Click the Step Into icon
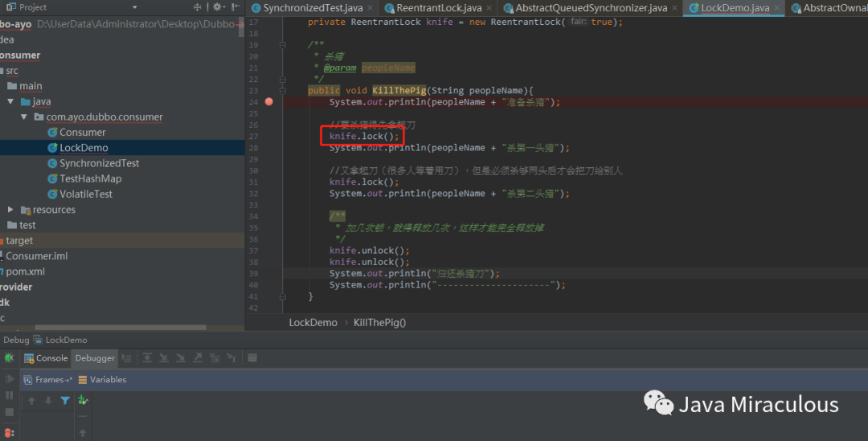The height and width of the screenshot is (441, 868). click(164, 358)
